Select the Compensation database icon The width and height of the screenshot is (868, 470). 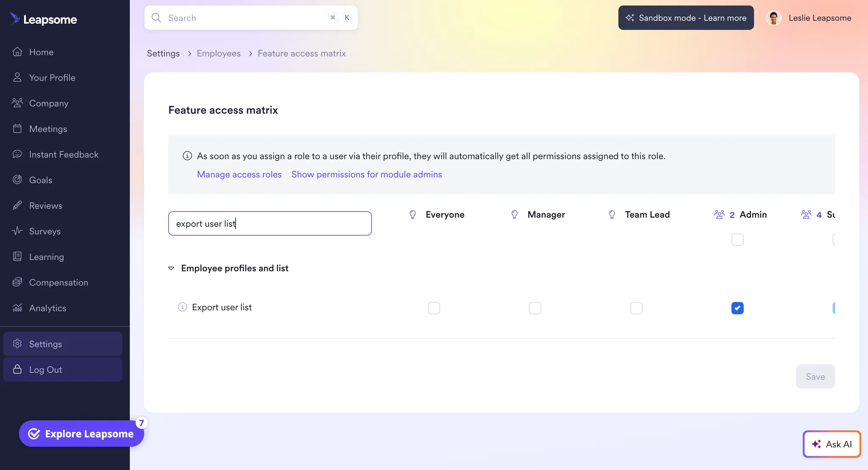point(17,282)
